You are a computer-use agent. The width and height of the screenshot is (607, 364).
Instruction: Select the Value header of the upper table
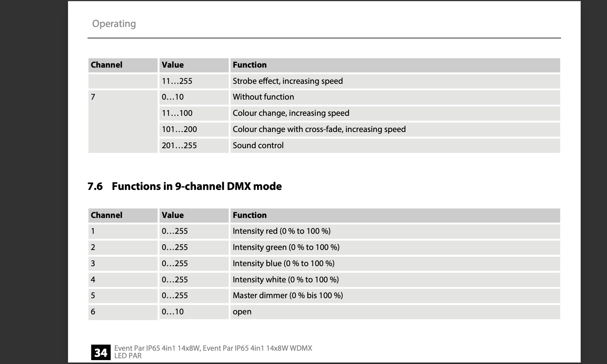click(194, 65)
